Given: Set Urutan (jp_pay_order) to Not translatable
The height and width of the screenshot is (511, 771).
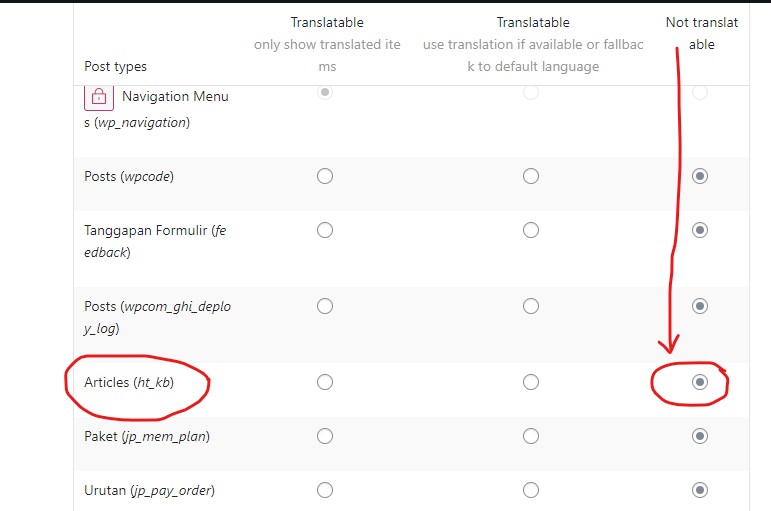Looking at the screenshot, I should coord(700,490).
